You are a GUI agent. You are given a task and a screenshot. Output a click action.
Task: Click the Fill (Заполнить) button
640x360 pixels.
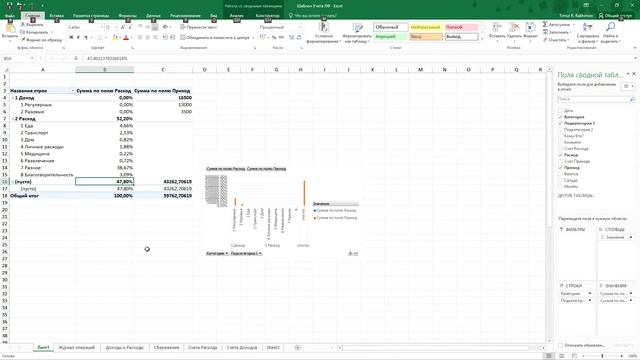coord(556,32)
